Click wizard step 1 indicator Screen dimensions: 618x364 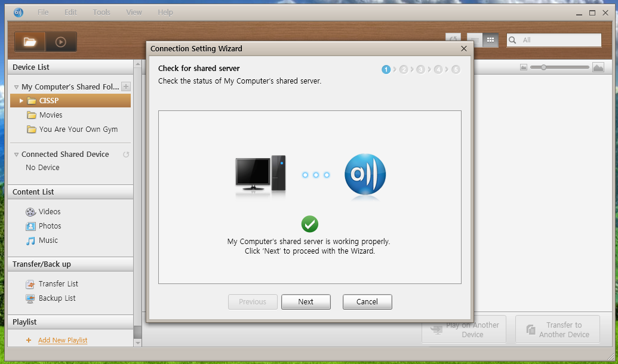(x=386, y=70)
